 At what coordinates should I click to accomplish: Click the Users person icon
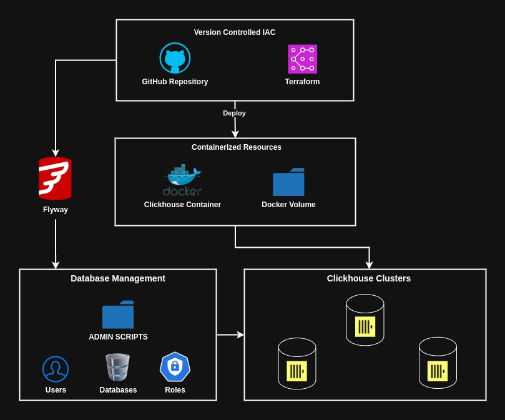pyautogui.click(x=56, y=369)
